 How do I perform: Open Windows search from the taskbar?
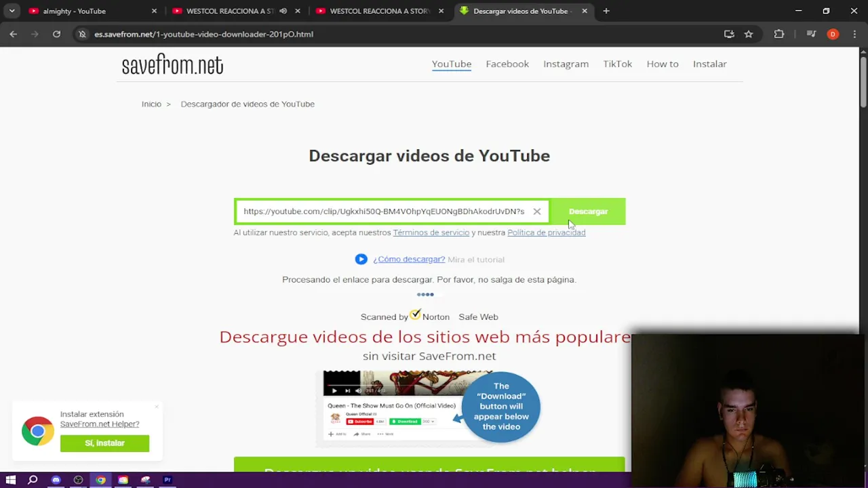33,480
